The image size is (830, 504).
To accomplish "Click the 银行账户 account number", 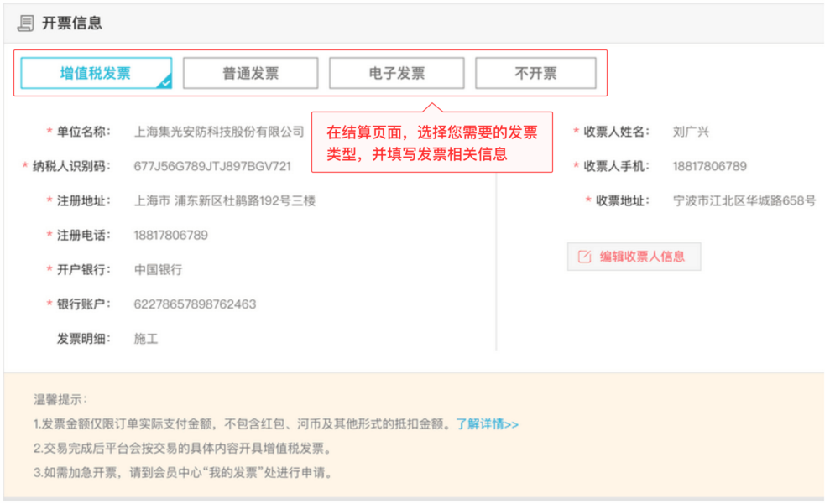I will click(195, 304).
